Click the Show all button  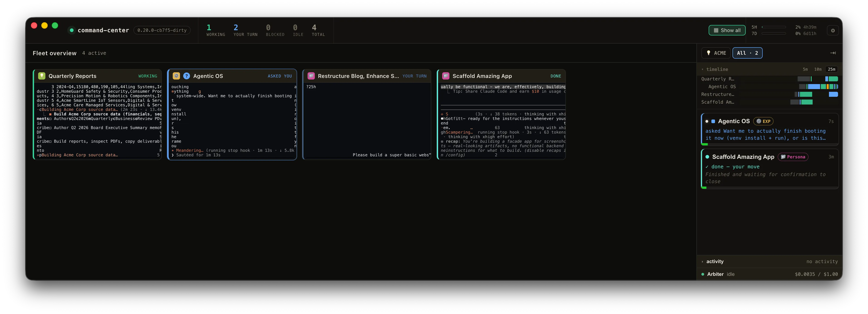(x=727, y=30)
